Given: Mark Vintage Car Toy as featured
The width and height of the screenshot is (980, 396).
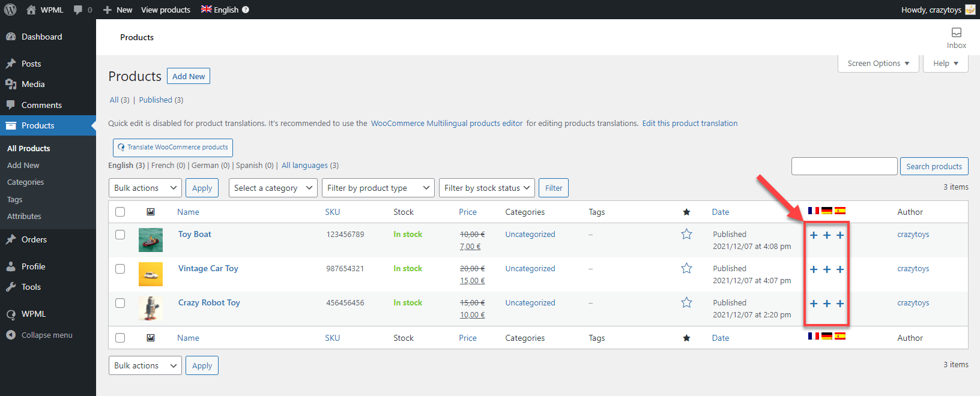Looking at the screenshot, I should pyautogui.click(x=686, y=268).
